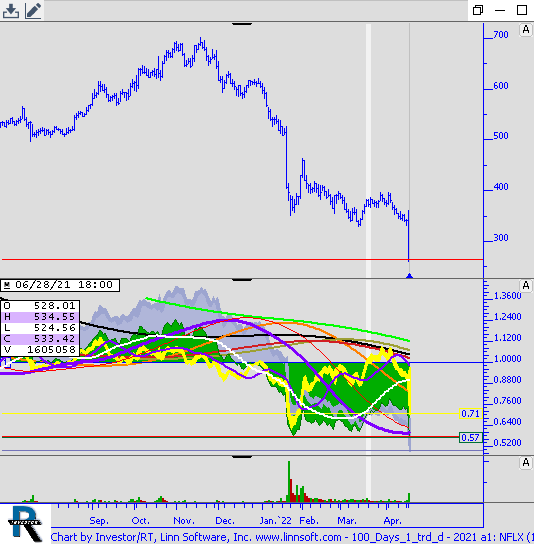Image resolution: width=534 pixels, height=544 pixels.
Task: Click the 700 price axis label
Action: [501, 35]
